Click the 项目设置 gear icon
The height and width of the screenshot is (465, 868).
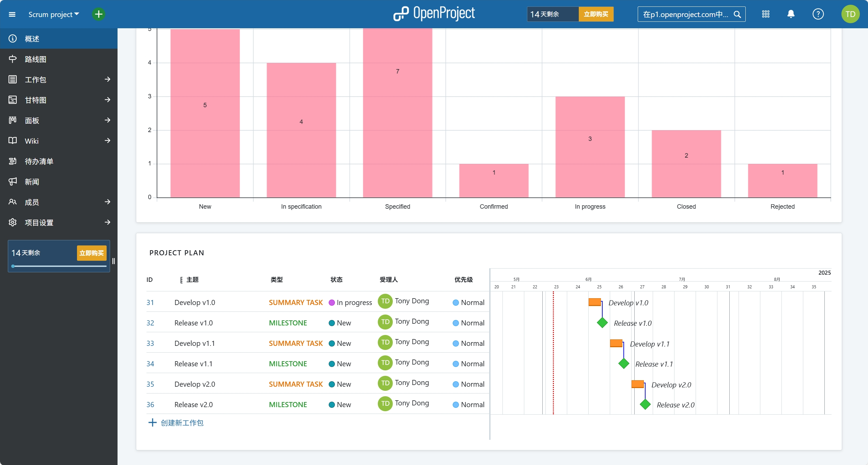coord(13,222)
